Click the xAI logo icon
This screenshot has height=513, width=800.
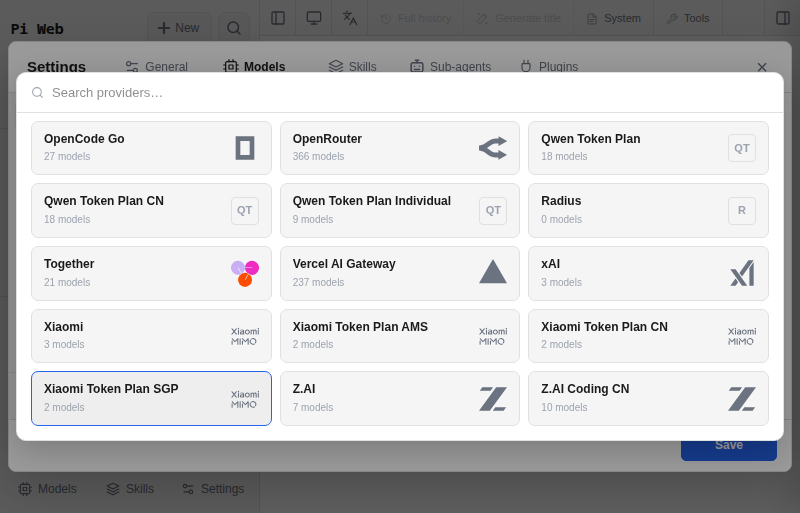[x=742, y=273]
